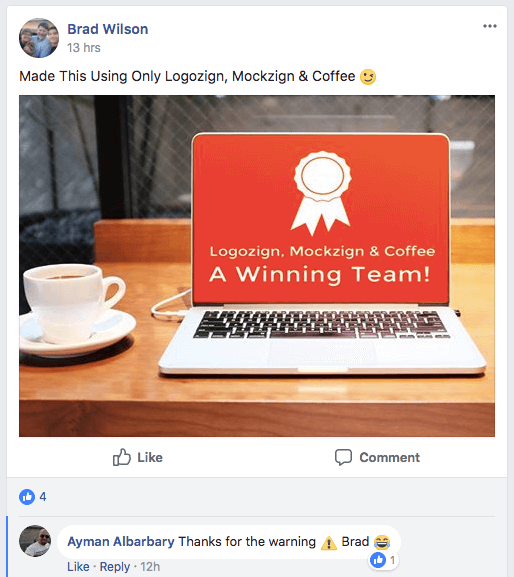Reply to Ayman Albarbary's comment

[115, 567]
